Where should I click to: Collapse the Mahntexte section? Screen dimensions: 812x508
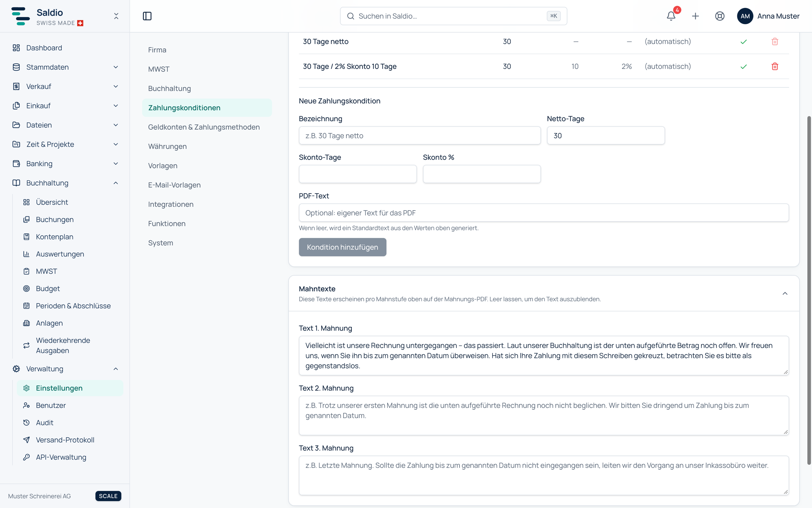click(785, 293)
